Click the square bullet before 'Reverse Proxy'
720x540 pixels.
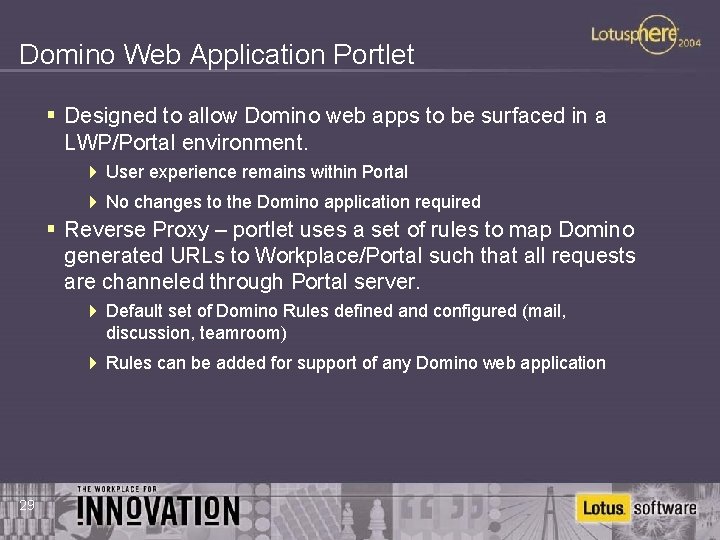click(51, 228)
